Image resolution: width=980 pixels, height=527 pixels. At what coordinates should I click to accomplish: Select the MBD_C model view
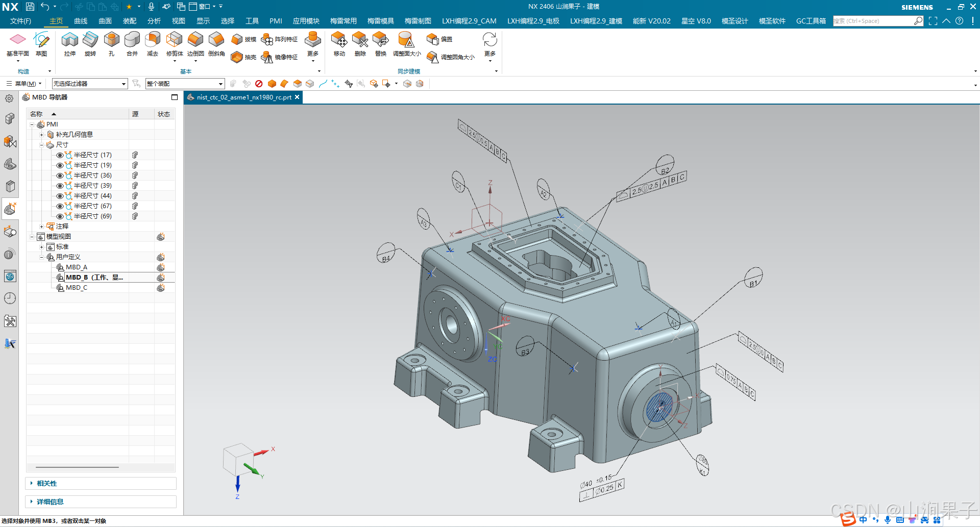pos(76,288)
